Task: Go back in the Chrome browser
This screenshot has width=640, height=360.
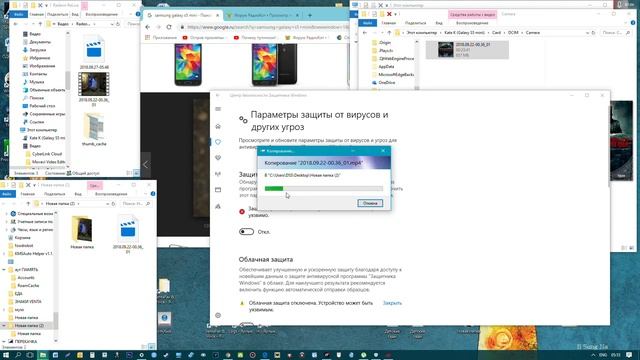Action: (148, 27)
